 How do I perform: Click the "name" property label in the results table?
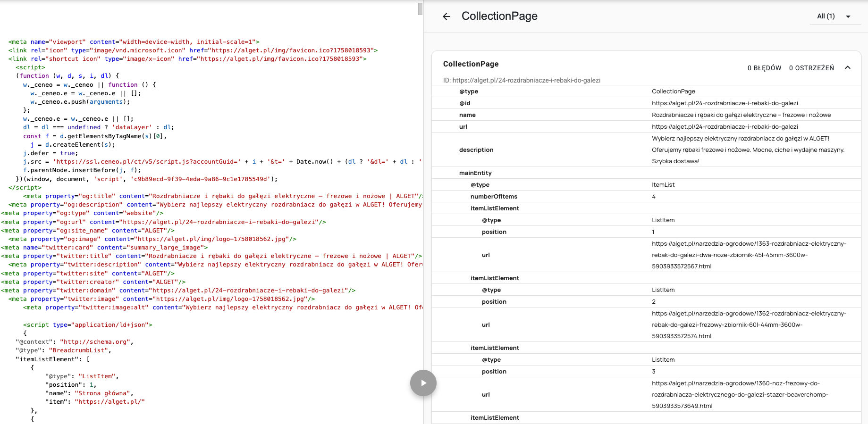click(467, 115)
